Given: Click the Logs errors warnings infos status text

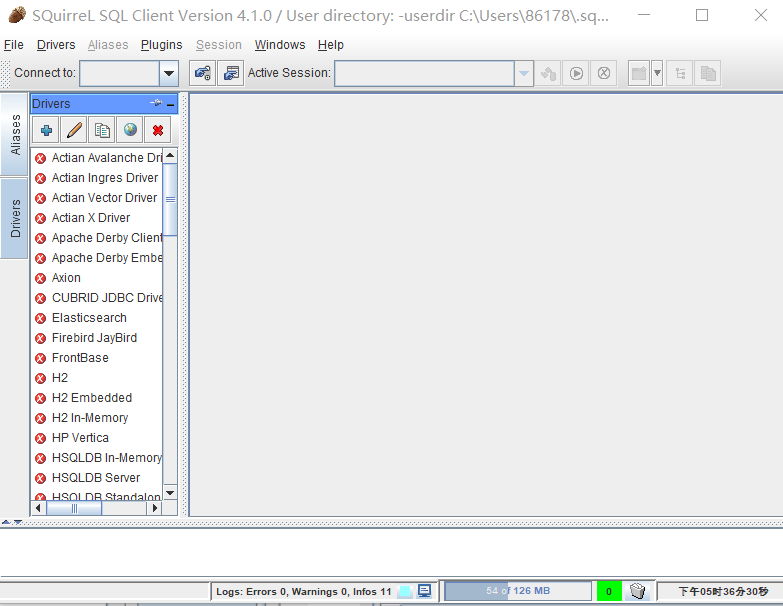Looking at the screenshot, I should (x=304, y=592).
